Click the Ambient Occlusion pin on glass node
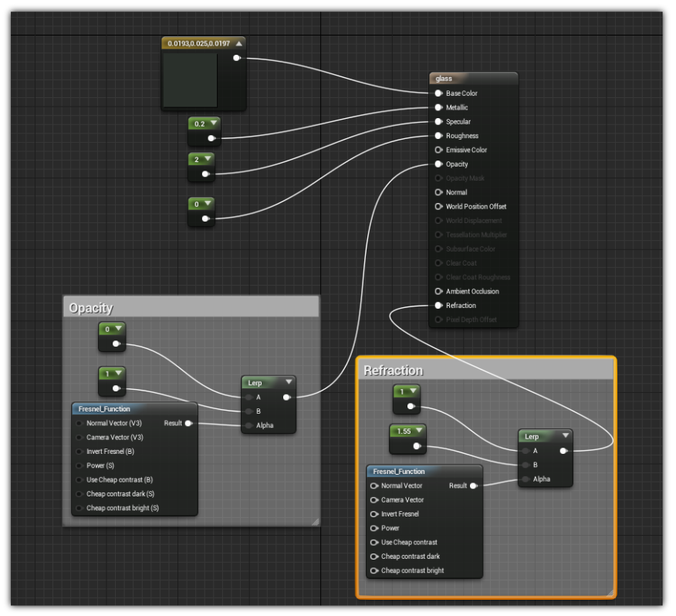Screen dimensions: 676x616 (437, 291)
